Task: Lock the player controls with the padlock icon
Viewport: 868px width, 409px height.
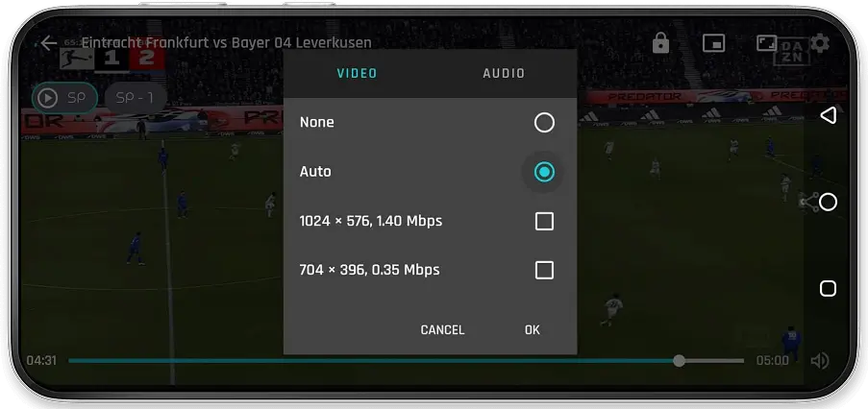Action: (x=660, y=43)
